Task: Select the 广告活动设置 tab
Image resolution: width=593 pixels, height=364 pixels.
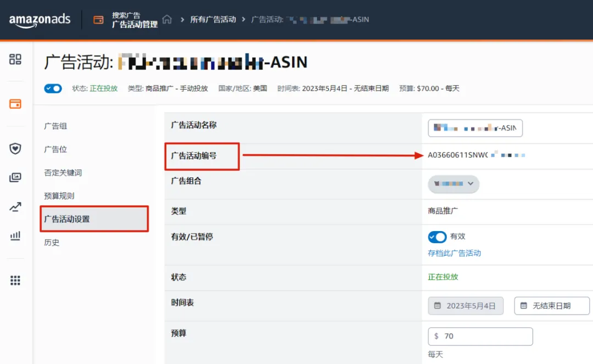Action: [94, 219]
